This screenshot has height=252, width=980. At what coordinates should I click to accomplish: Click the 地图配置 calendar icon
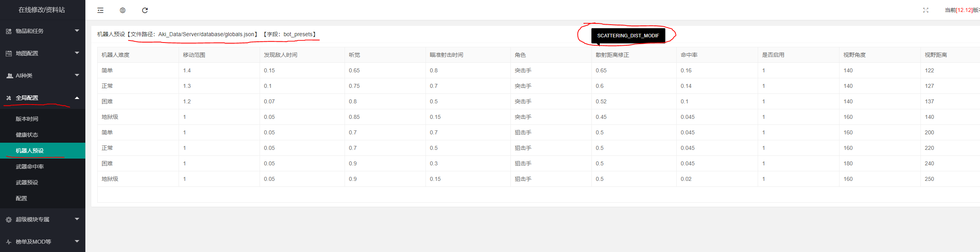pos(9,53)
